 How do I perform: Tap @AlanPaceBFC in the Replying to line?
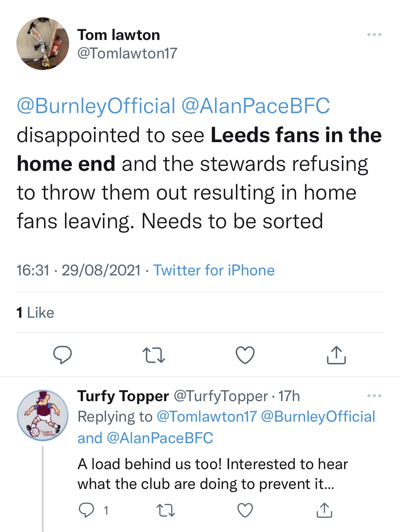pos(160,438)
